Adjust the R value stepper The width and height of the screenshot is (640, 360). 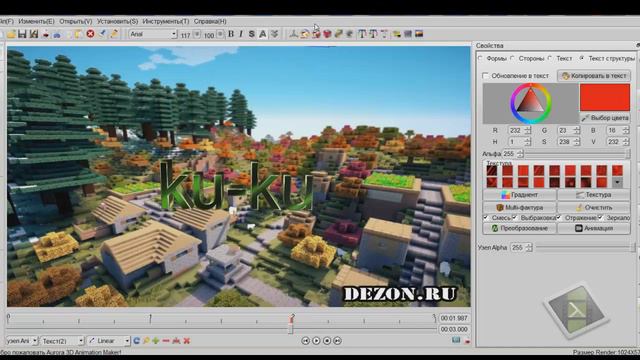528,130
